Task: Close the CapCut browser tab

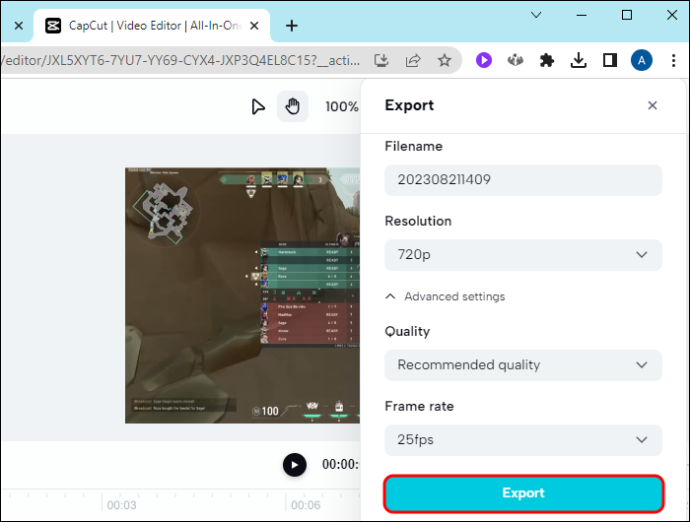Action: coord(254,26)
